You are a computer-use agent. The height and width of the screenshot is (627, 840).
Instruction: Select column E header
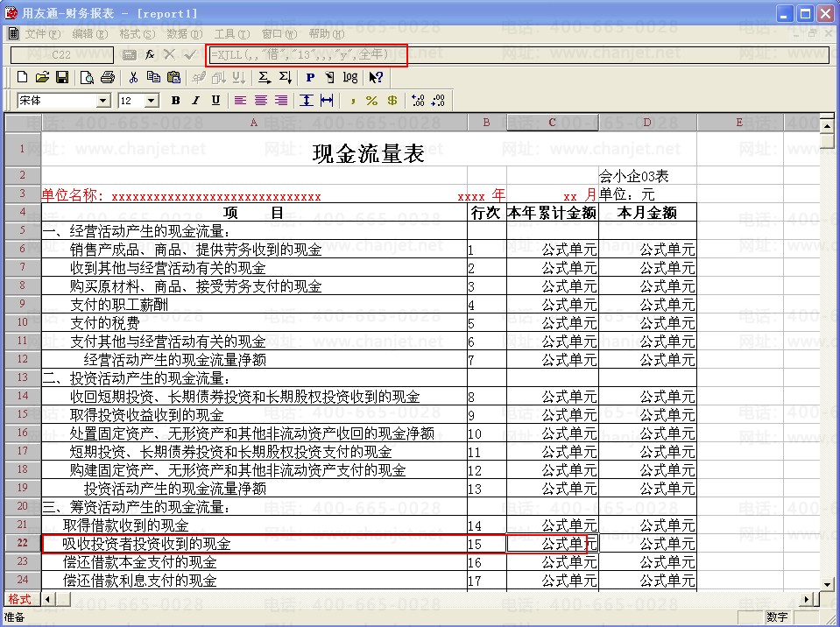739,123
